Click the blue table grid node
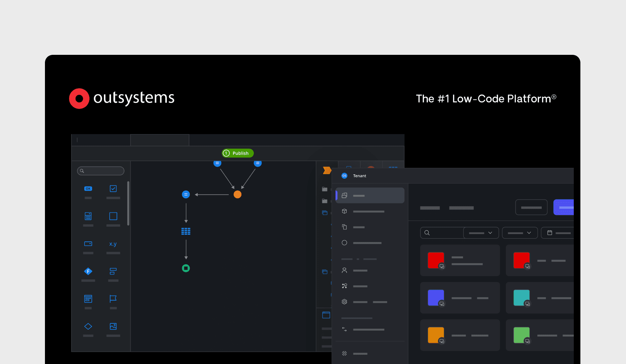Image resolution: width=626 pixels, height=364 pixels. coord(186,232)
